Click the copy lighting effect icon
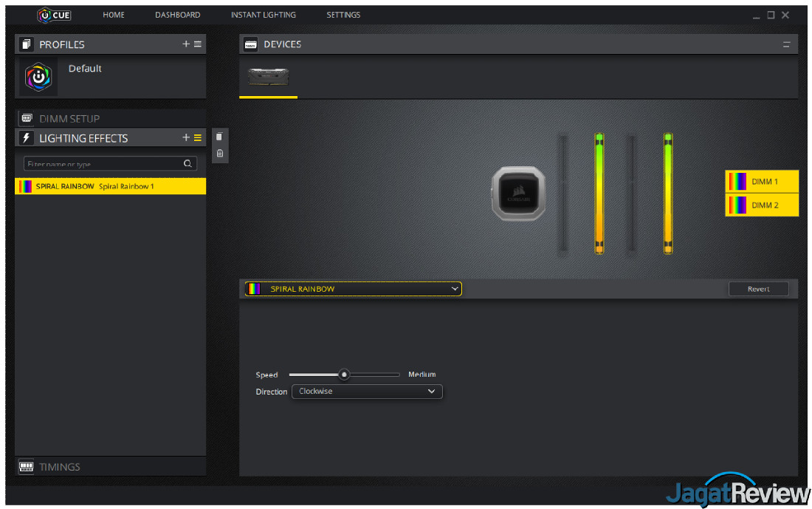Screen dimensions: 812x509 click(219, 137)
